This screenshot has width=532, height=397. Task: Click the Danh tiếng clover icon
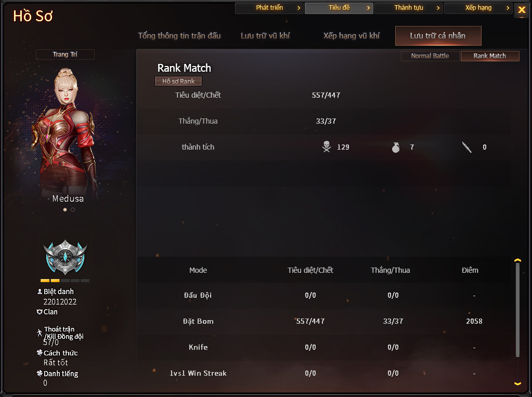click(40, 373)
